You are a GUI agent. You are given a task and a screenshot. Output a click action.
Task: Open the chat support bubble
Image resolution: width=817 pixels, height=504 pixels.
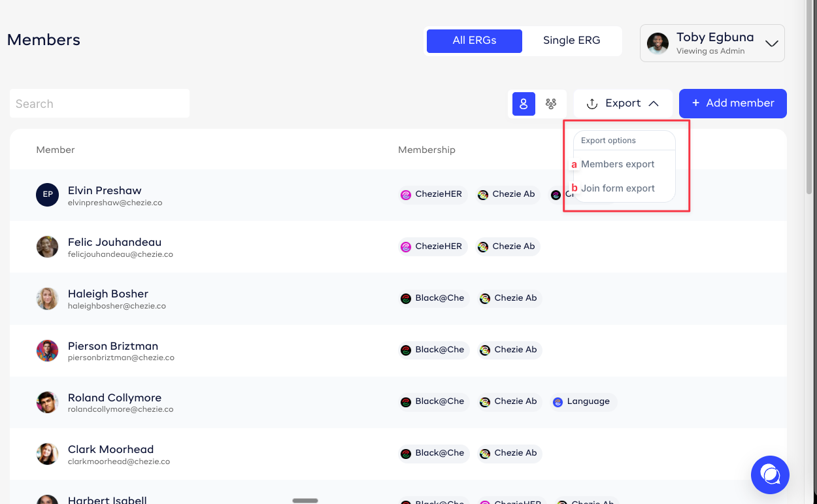[770, 475]
